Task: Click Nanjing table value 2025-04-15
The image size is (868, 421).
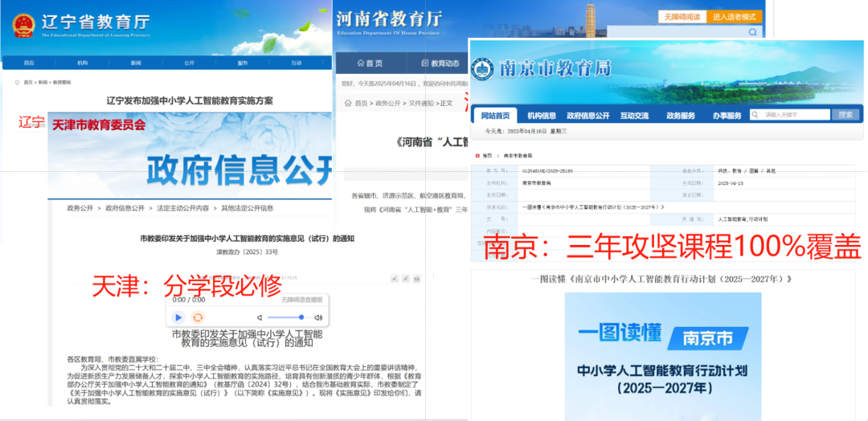Action: [730, 182]
